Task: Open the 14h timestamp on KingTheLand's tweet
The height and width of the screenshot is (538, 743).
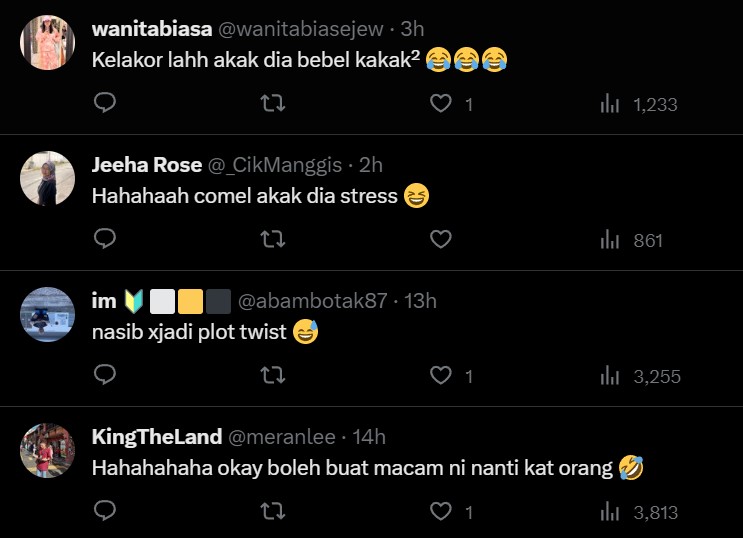Action: click(x=369, y=437)
